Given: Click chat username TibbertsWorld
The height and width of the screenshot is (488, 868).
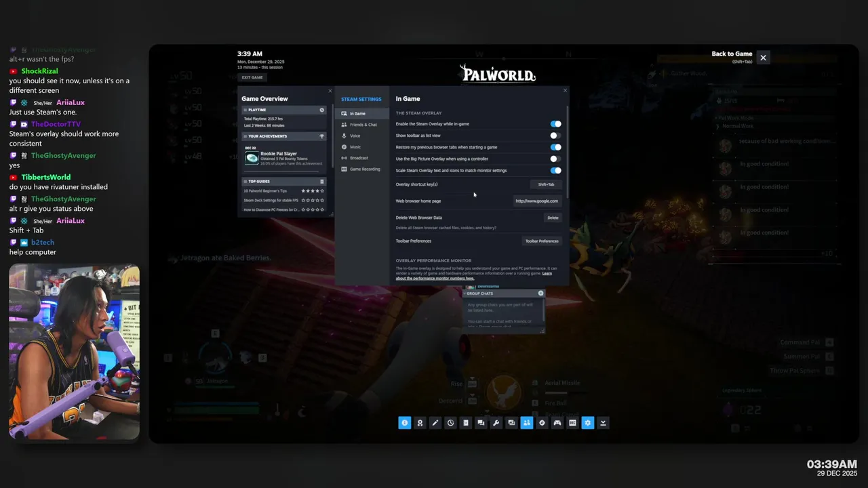Looking at the screenshot, I should point(45,177).
